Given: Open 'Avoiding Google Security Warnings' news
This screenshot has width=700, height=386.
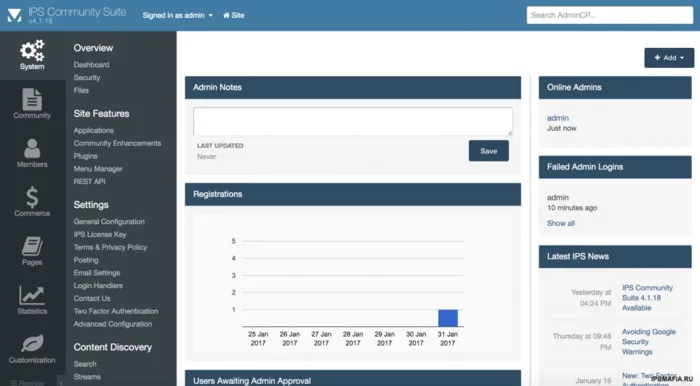Looking at the screenshot, I should tap(649, 342).
